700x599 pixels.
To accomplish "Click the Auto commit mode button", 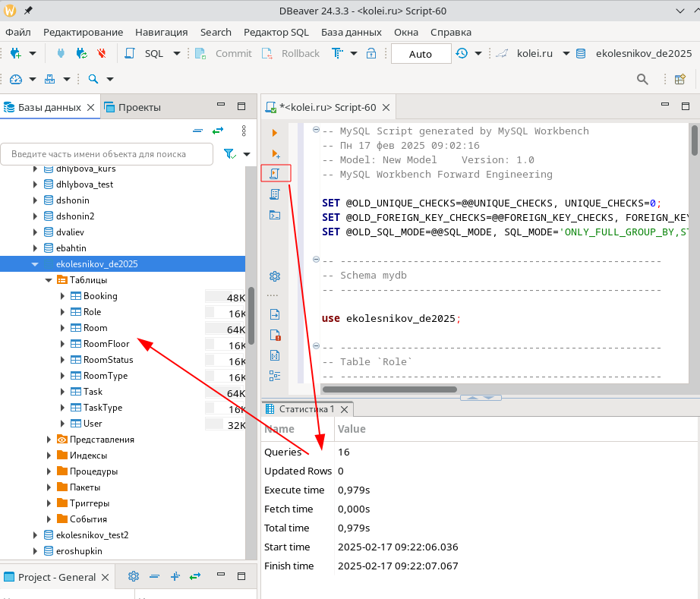I will point(420,54).
